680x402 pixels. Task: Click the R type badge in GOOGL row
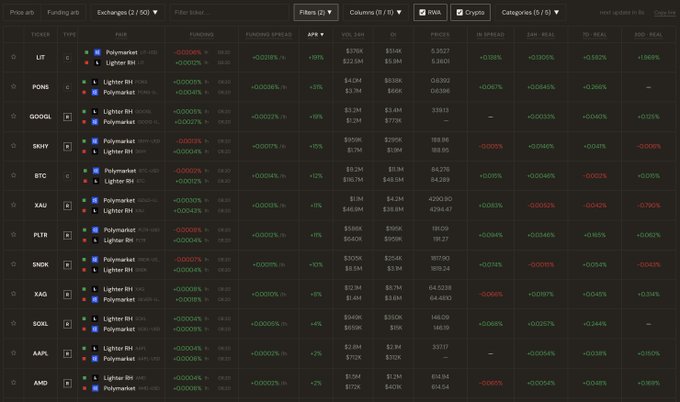(x=67, y=117)
